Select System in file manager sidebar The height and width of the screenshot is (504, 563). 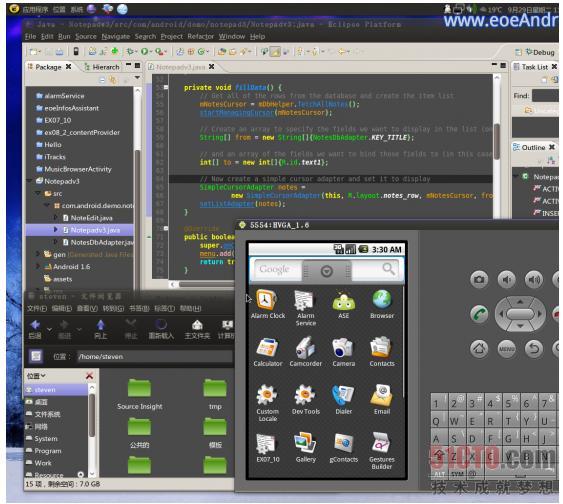coord(46,439)
